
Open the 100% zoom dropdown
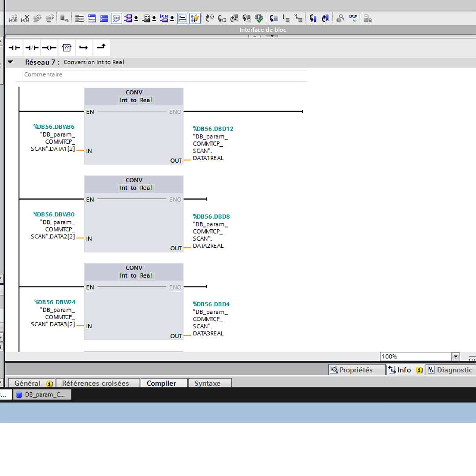(x=455, y=357)
